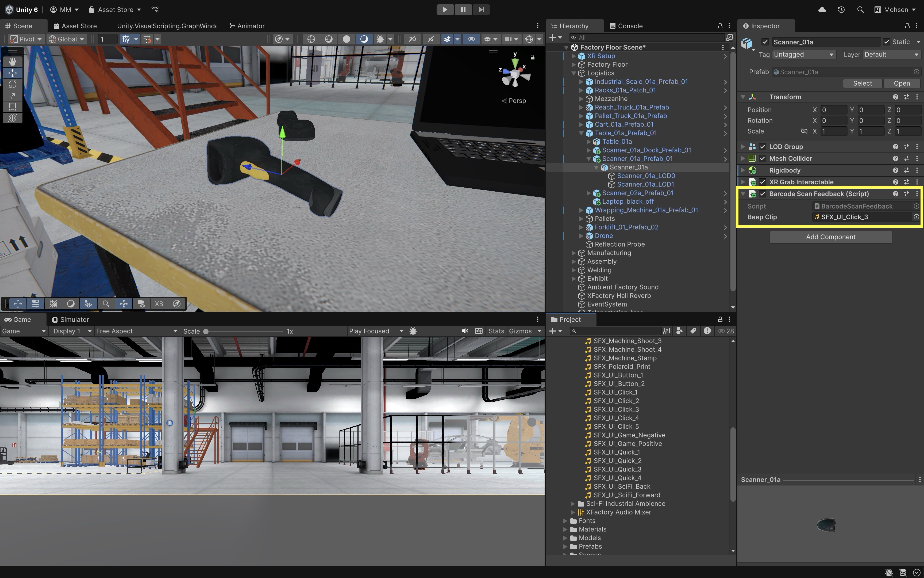Expand the Manufacturing hierarchy item
The height and width of the screenshot is (578, 924).
point(573,253)
